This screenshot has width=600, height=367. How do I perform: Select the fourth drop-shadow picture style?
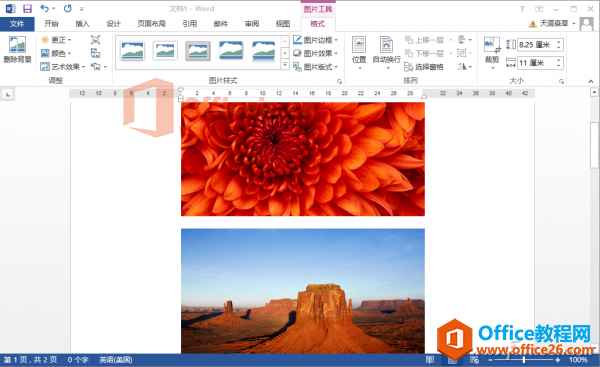pyautogui.click(x=231, y=51)
